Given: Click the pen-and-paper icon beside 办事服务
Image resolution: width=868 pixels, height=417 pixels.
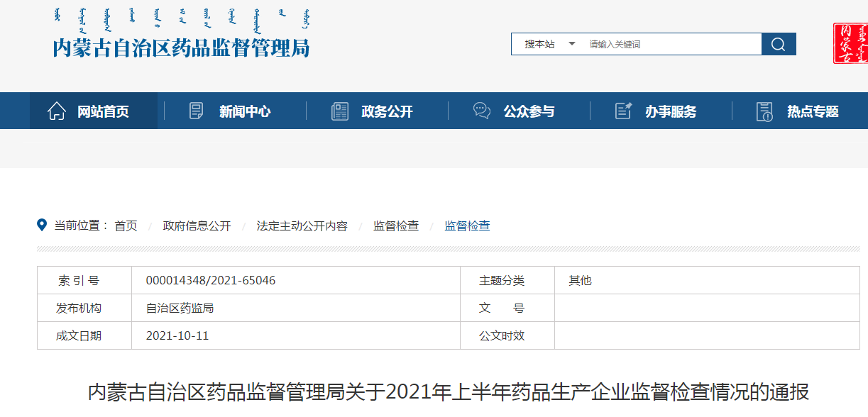Looking at the screenshot, I should tap(623, 111).
